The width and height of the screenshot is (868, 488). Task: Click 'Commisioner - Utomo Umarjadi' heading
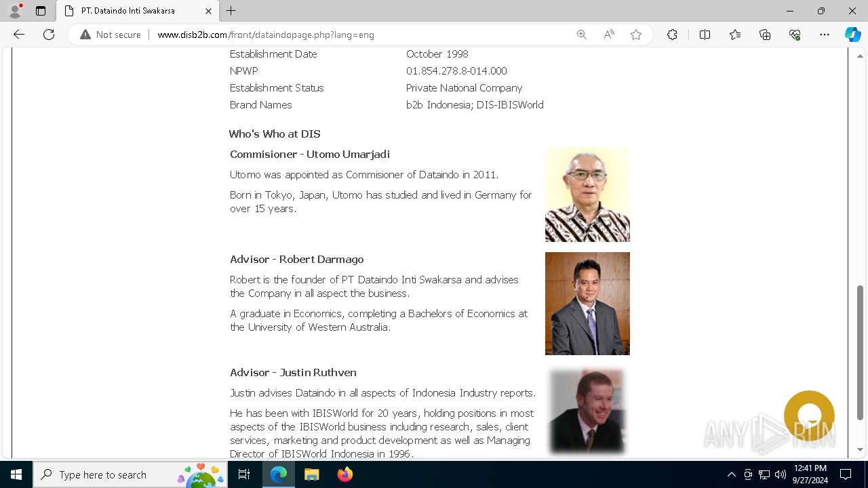point(310,155)
